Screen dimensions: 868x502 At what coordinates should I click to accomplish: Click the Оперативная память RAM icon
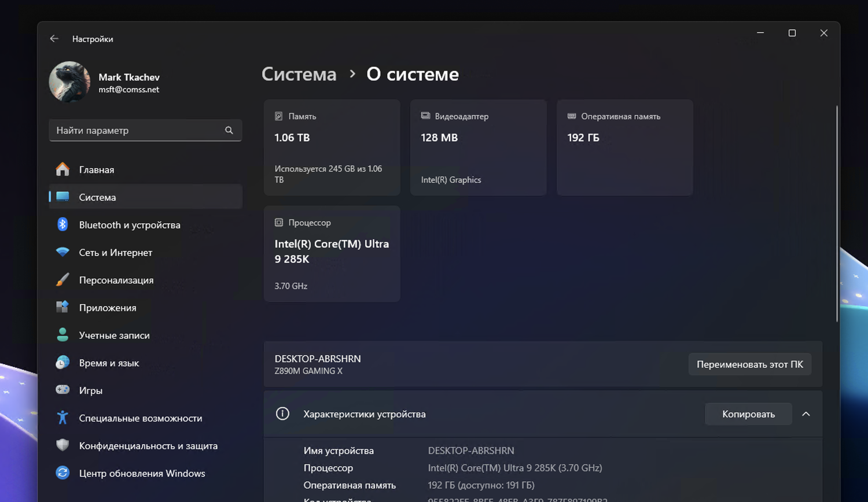tap(572, 116)
